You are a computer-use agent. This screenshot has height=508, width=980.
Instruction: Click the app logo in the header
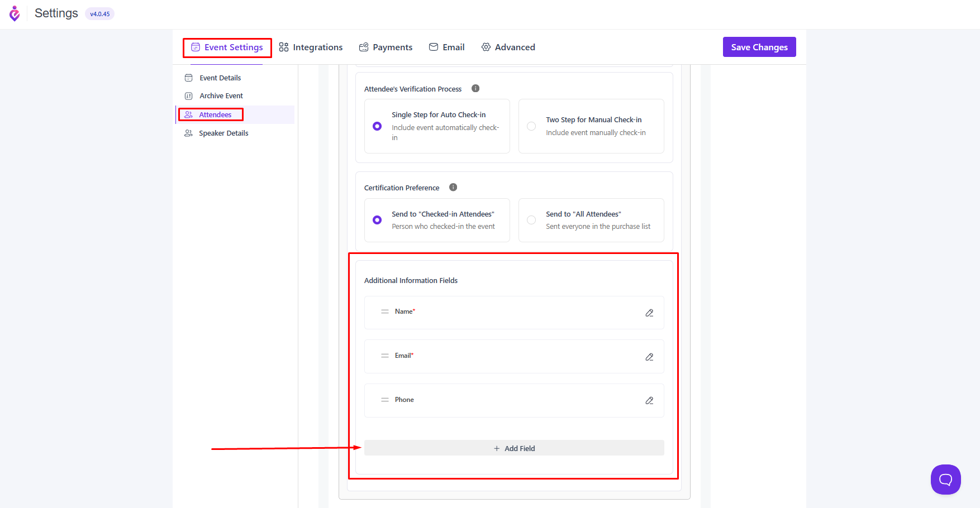[x=15, y=13]
